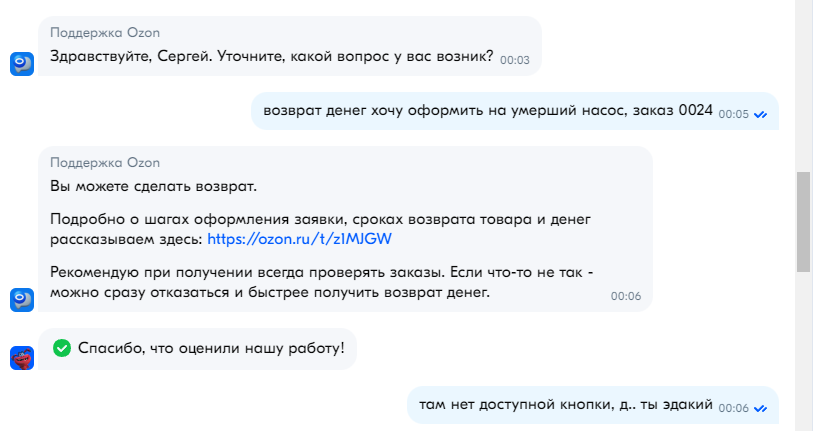Image resolution: width=825 pixels, height=431 pixels.
Task: Click the 00:03 timestamp on the greeting message
Action: [x=514, y=60]
